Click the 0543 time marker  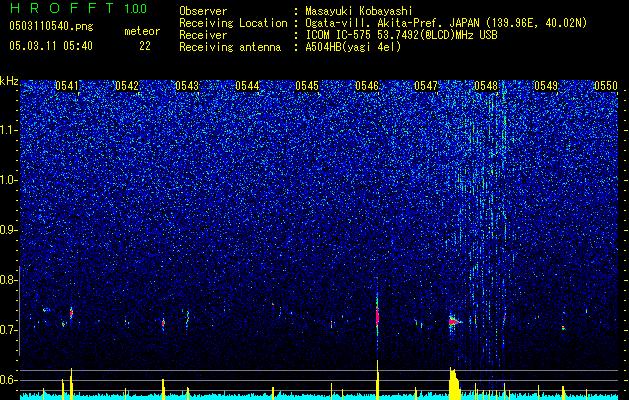coord(187,86)
